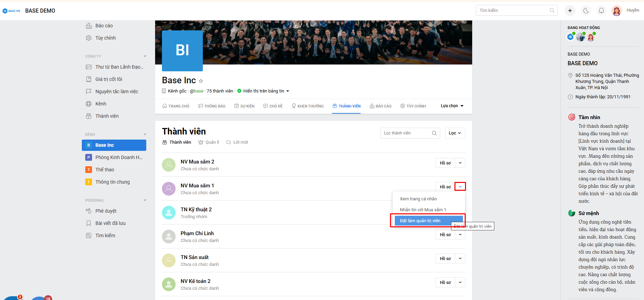Click the plus create button in header

point(570,11)
